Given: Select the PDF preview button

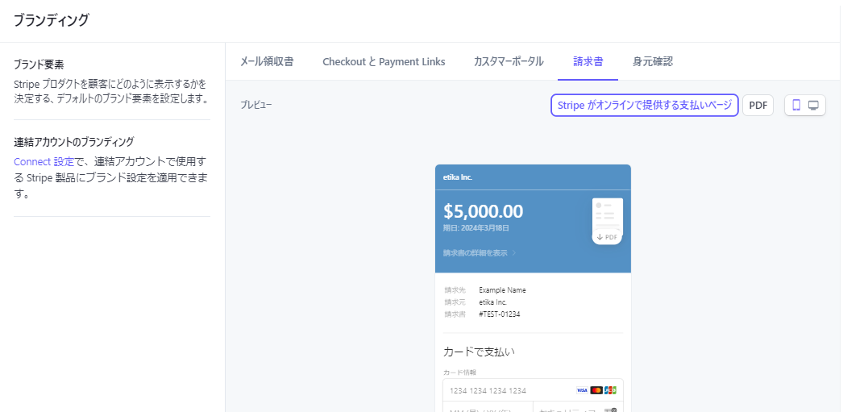Looking at the screenshot, I should (x=758, y=105).
